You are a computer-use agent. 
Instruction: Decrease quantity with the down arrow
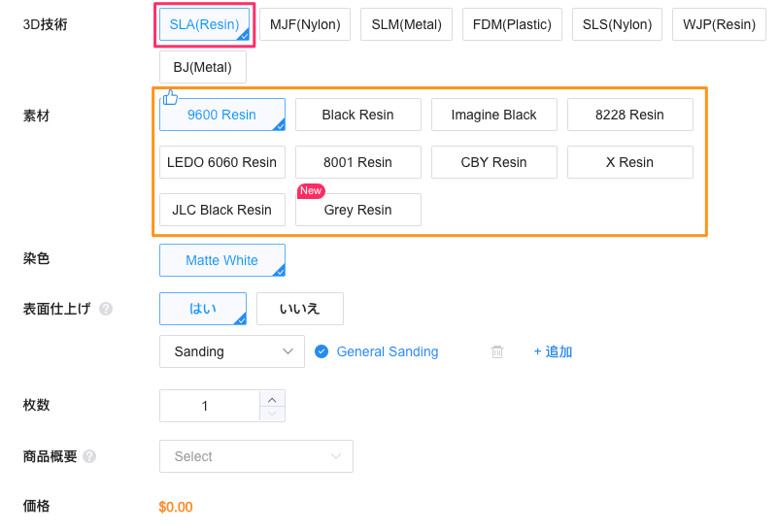click(x=272, y=414)
